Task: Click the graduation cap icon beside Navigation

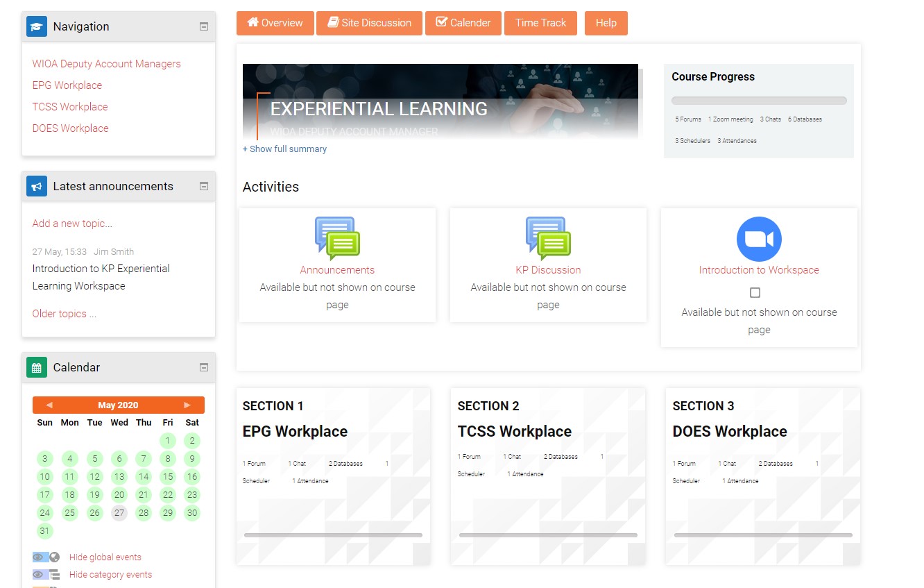Action: pyautogui.click(x=36, y=26)
